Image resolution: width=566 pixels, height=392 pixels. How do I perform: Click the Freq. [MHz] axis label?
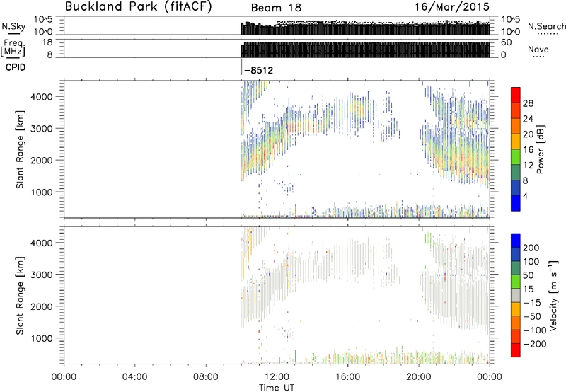13,47
